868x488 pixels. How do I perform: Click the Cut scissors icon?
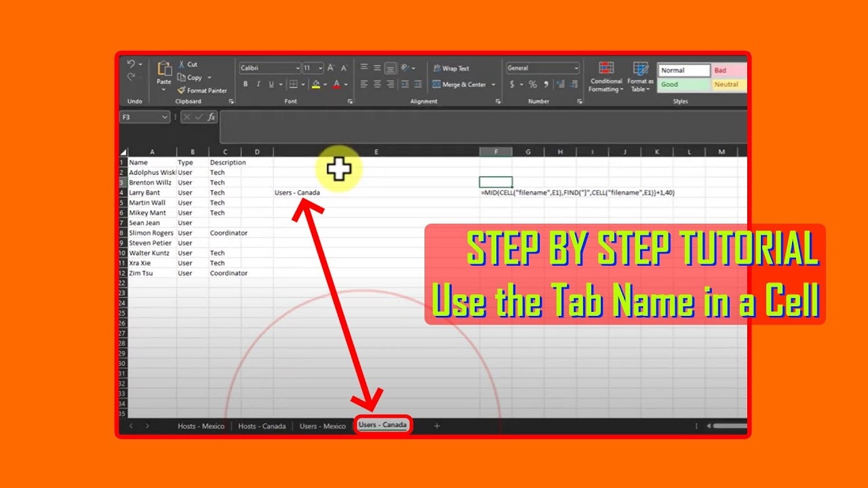[182, 64]
